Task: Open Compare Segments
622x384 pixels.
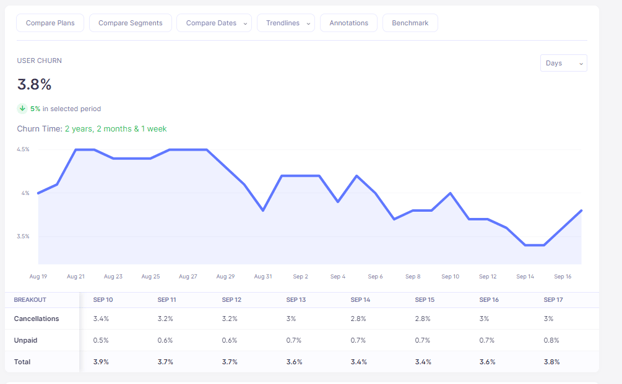Action: 130,23
